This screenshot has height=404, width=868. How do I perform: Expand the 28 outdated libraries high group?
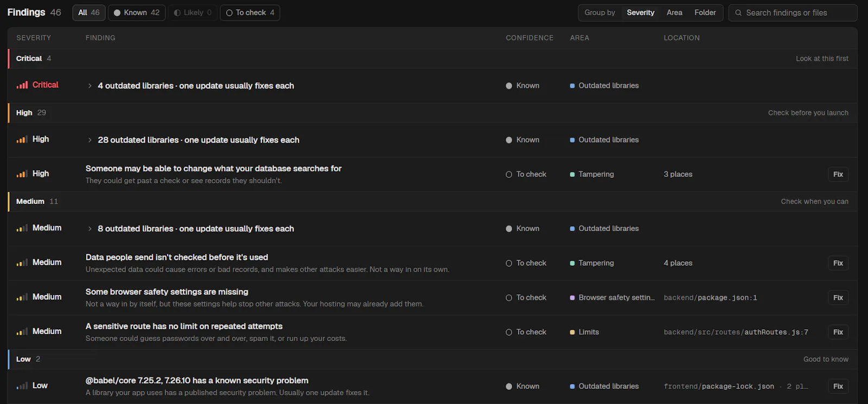point(90,140)
